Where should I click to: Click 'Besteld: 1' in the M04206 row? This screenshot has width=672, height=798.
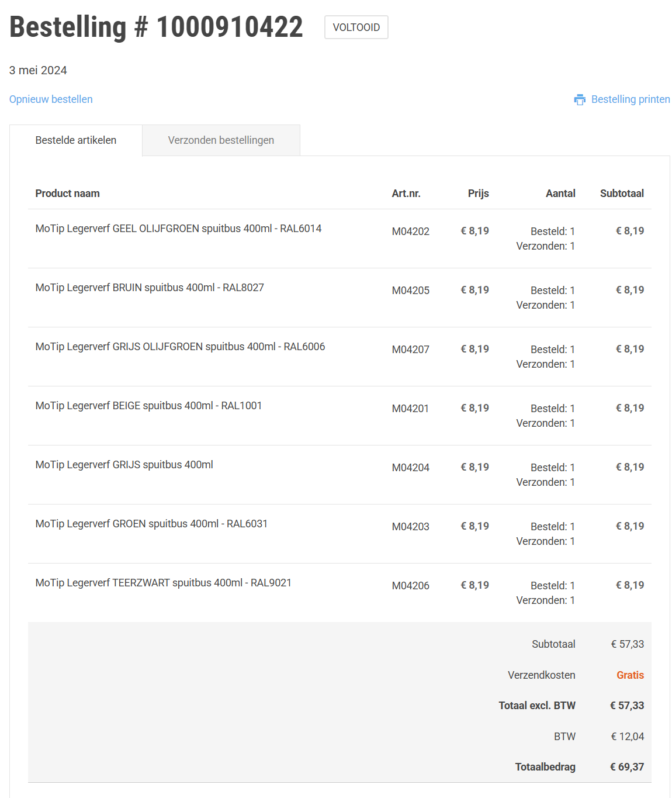coord(553,586)
